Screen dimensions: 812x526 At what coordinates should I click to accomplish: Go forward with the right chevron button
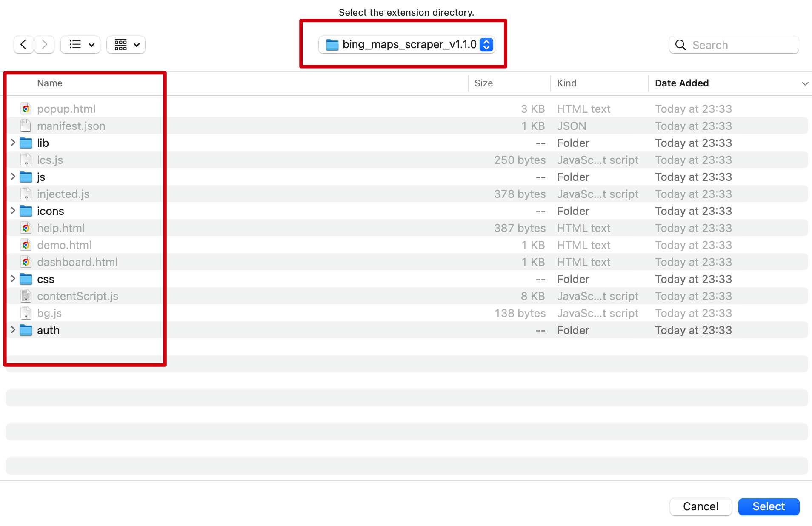44,45
